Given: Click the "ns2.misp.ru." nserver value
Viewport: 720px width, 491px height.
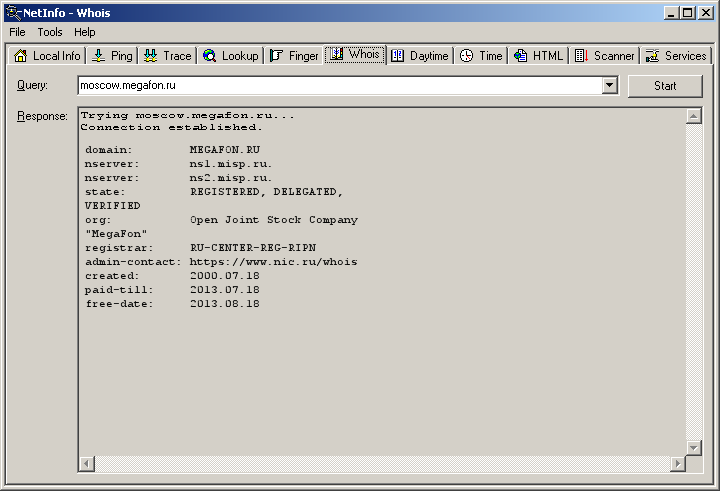Looking at the screenshot, I should [231, 178].
